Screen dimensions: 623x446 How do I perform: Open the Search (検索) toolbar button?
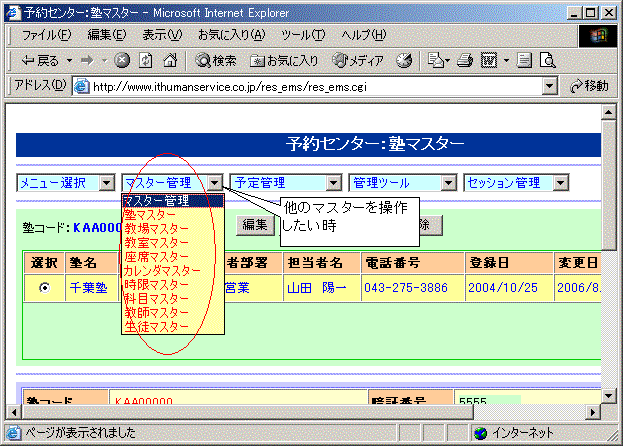216,60
